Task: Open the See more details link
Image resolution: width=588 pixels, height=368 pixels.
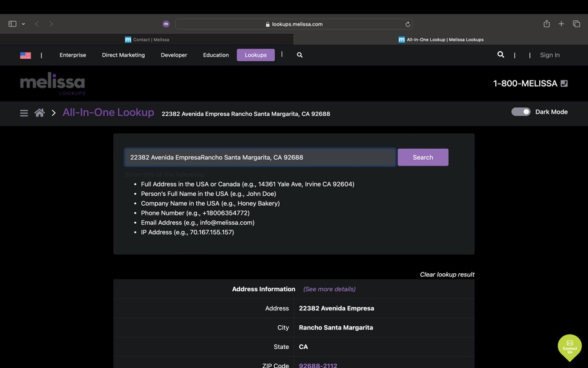Action: click(329, 289)
